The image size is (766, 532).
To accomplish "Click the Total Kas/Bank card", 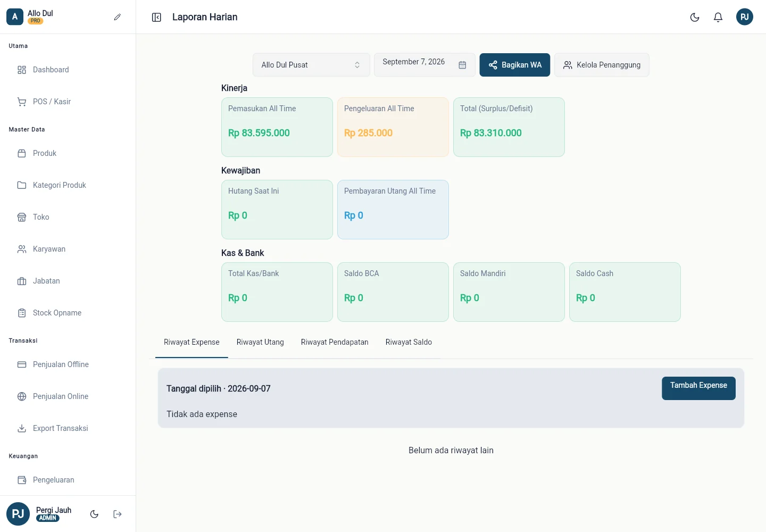I will pyautogui.click(x=277, y=292).
